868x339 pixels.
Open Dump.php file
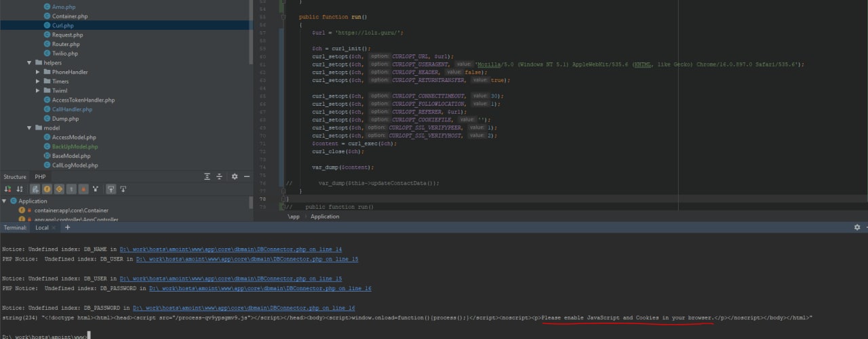point(65,119)
